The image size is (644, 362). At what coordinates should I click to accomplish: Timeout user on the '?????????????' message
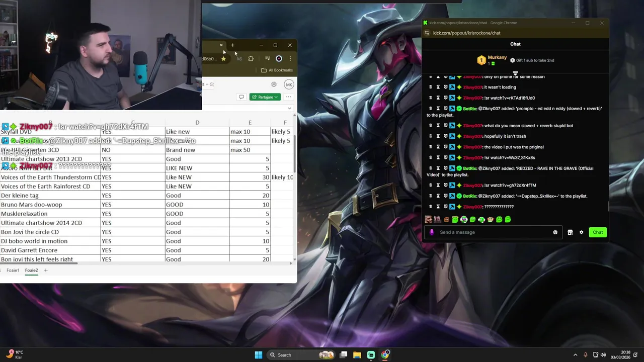tap(438, 207)
